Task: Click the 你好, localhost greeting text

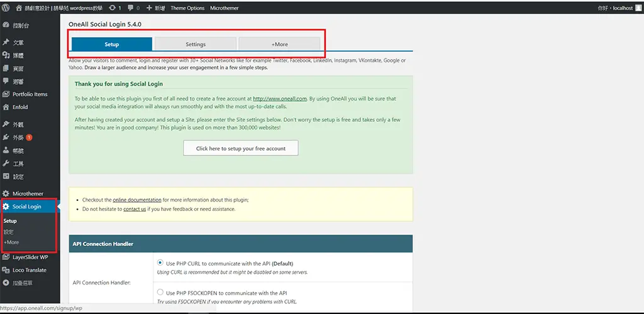Action: pyautogui.click(x=615, y=8)
